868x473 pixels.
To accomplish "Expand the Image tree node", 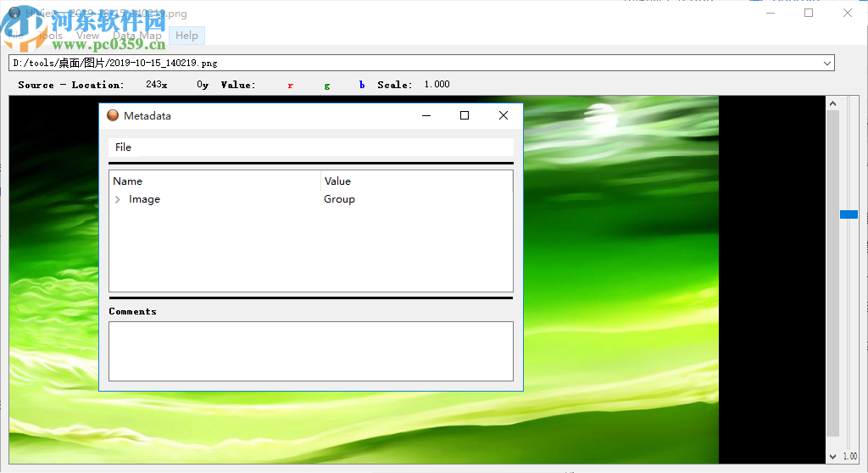I will [x=117, y=199].
